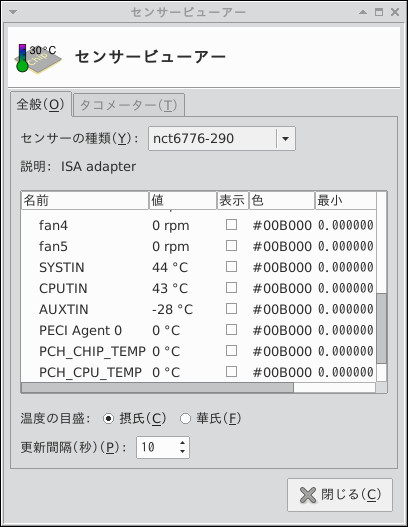Select the fan4 row name
Screen dimensions: 408x527
click(53, 226)
